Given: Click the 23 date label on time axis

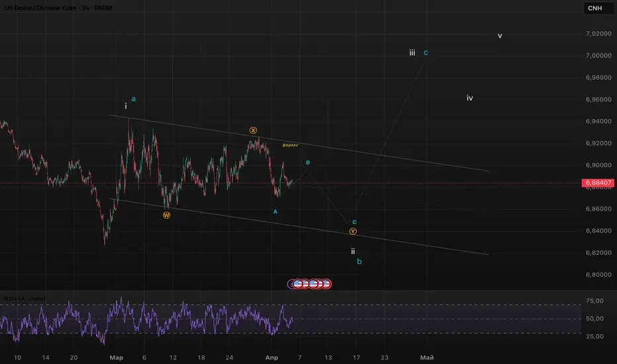Looking at the screenshot, I should [x=385, y=357].
